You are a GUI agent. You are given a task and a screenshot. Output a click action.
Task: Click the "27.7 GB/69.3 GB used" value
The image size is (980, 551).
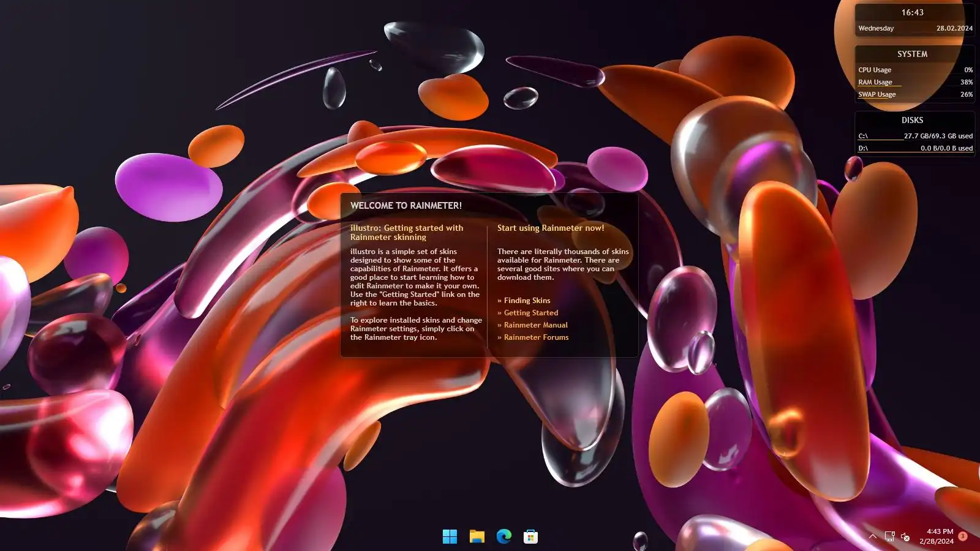pos(938,136)
